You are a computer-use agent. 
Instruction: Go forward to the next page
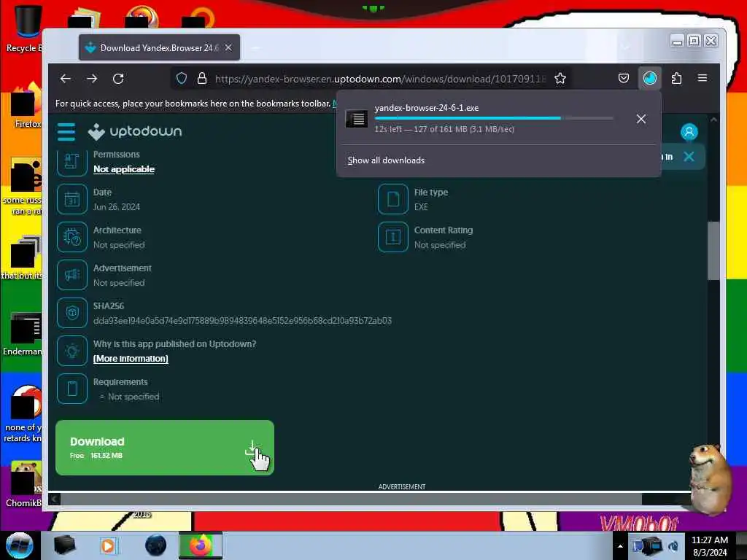[92, 79]
